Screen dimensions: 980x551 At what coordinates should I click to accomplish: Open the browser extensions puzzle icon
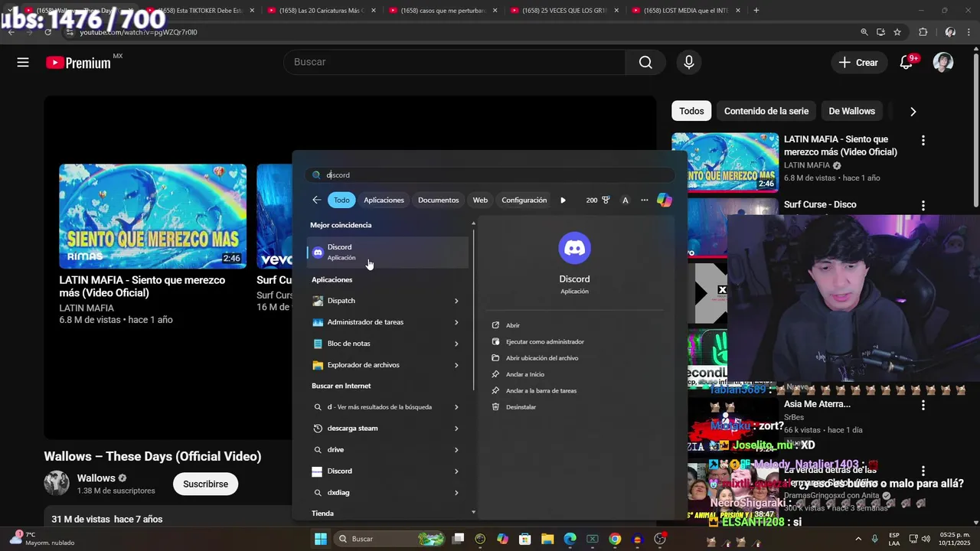tap(923, 32)
